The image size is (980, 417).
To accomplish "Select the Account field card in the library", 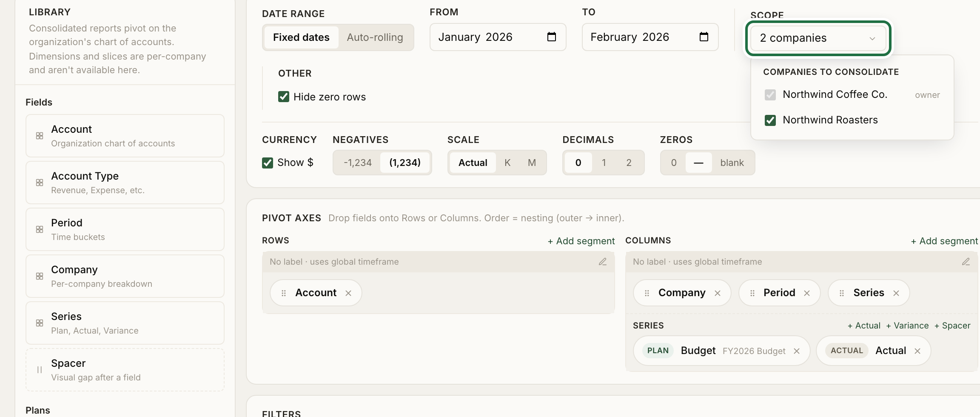I will coord(125,136).
